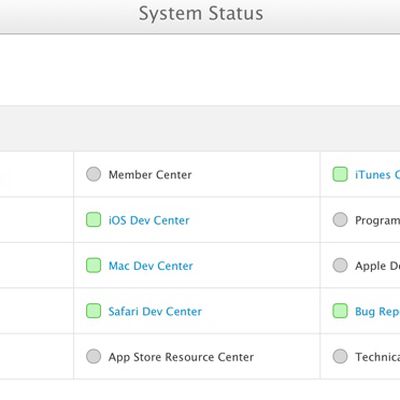This screenshot has height=400, width=400.
Task: Click the gray status circle beside App Store Resource Center
Action: tap(93, 356)
